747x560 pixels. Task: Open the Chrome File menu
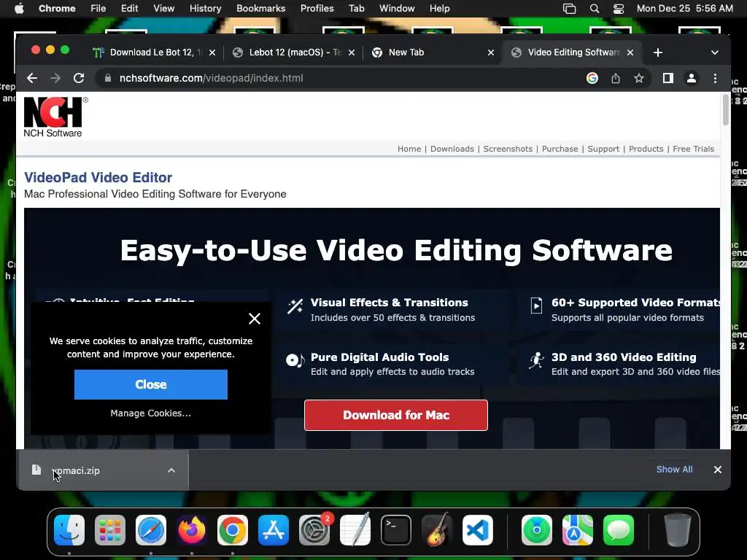98,9
